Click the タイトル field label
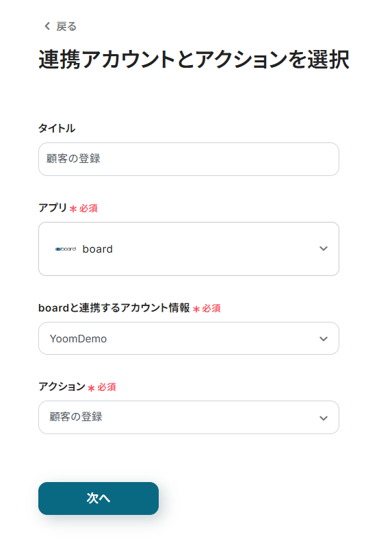 coord(57,128)
